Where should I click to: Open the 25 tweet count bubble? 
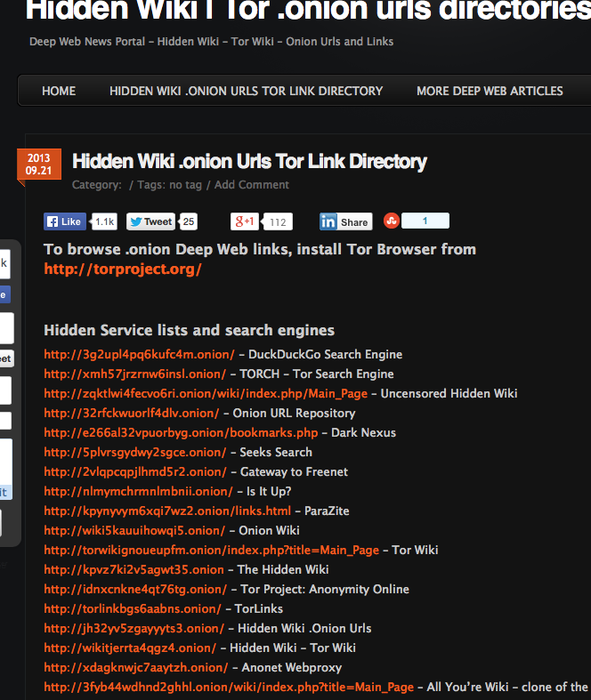(189, 221)
